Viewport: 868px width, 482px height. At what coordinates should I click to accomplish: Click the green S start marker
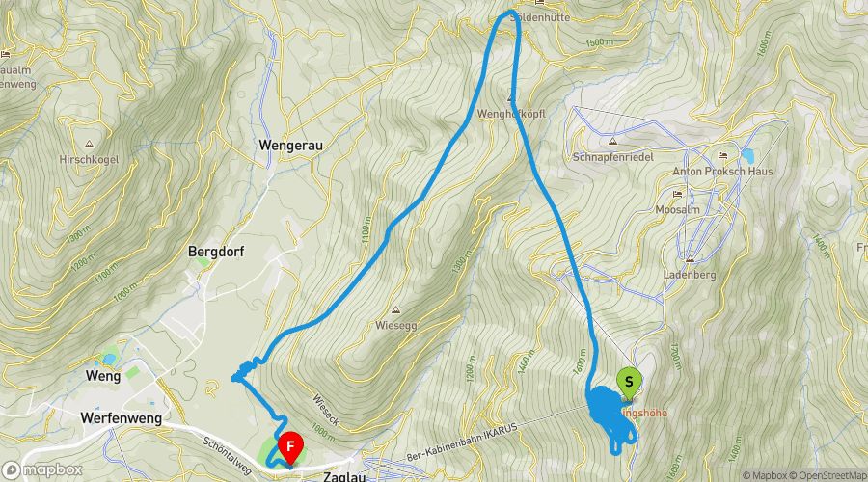pos(629,383)
